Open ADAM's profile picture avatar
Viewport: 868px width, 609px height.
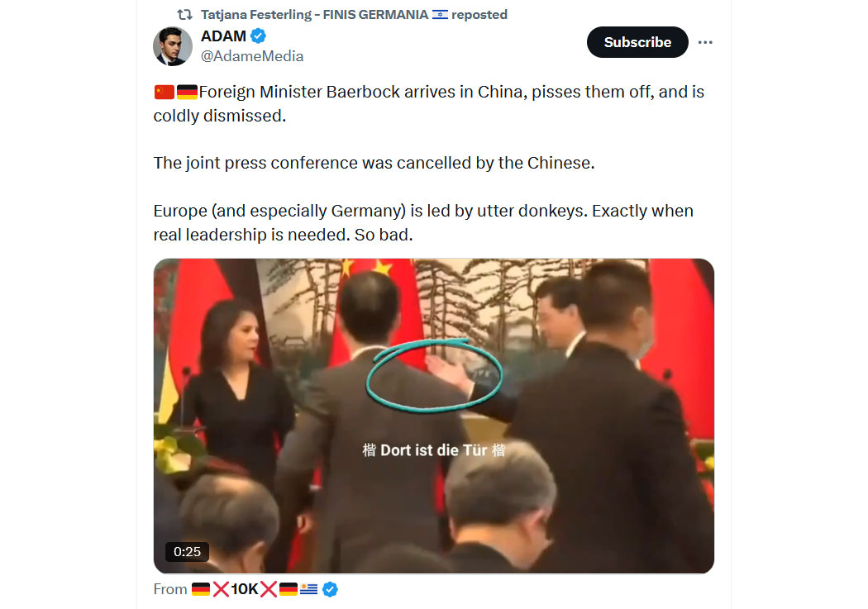[x=173, y=46]
